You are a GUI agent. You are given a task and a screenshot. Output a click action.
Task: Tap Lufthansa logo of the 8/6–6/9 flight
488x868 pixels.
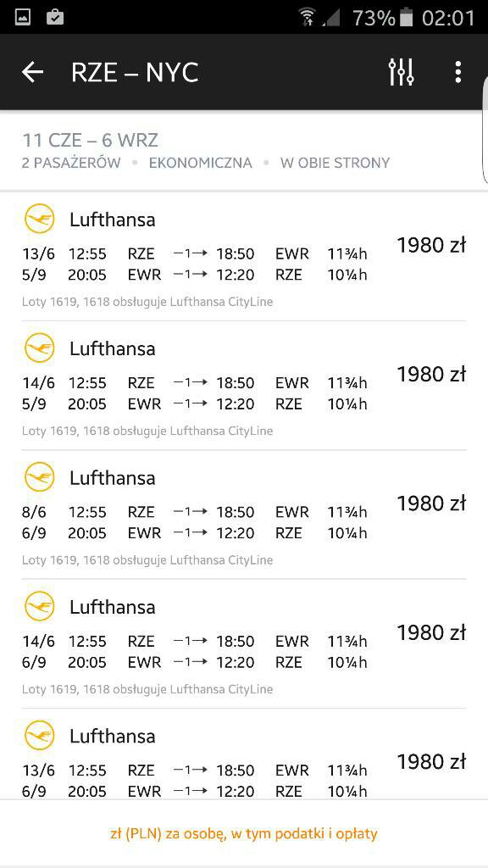(x=40, y=477)
